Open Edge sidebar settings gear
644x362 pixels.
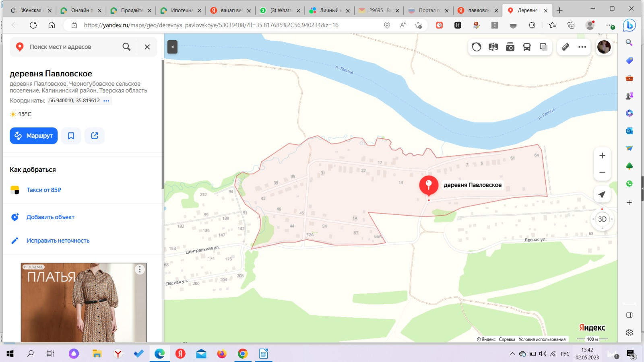pyautogui.click(x=629, y=333)
